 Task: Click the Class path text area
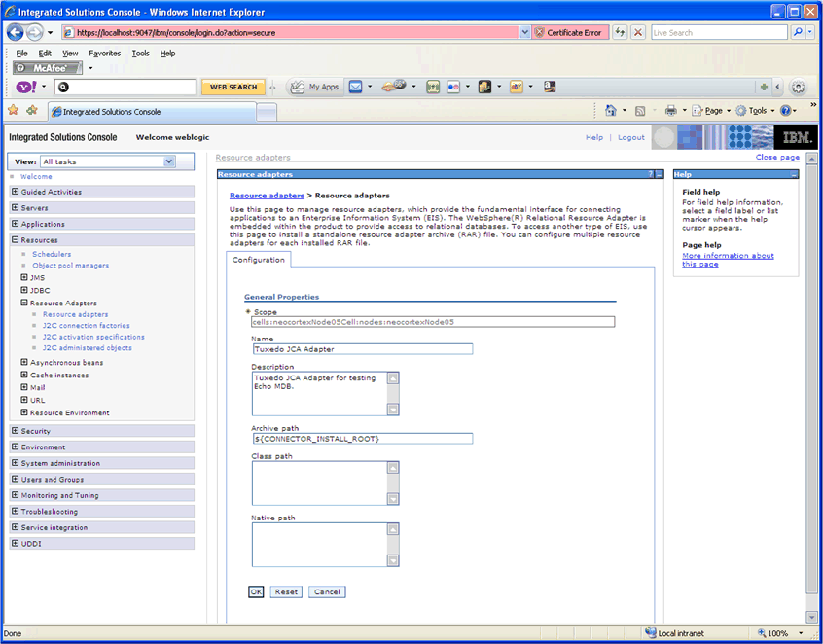[x=326, y=483]
